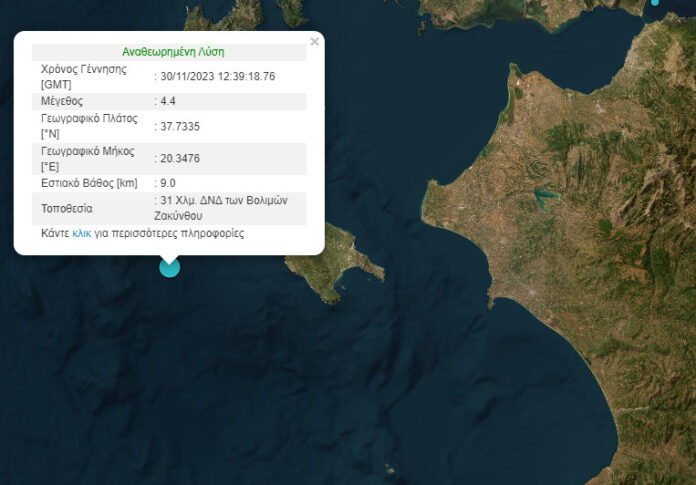Select the location text '31 Χλμ. ΔΝΔ των Βολιμών Ζακύνθου'
This screenshot has height=485, width=696.
coord(221,208)
